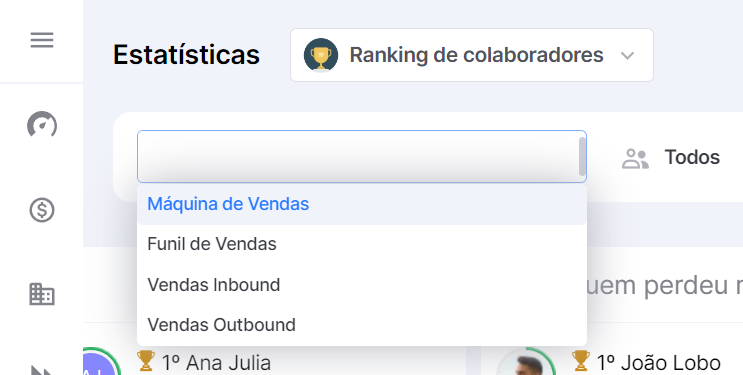Open the hamburger menu icon

click(42, 40)
